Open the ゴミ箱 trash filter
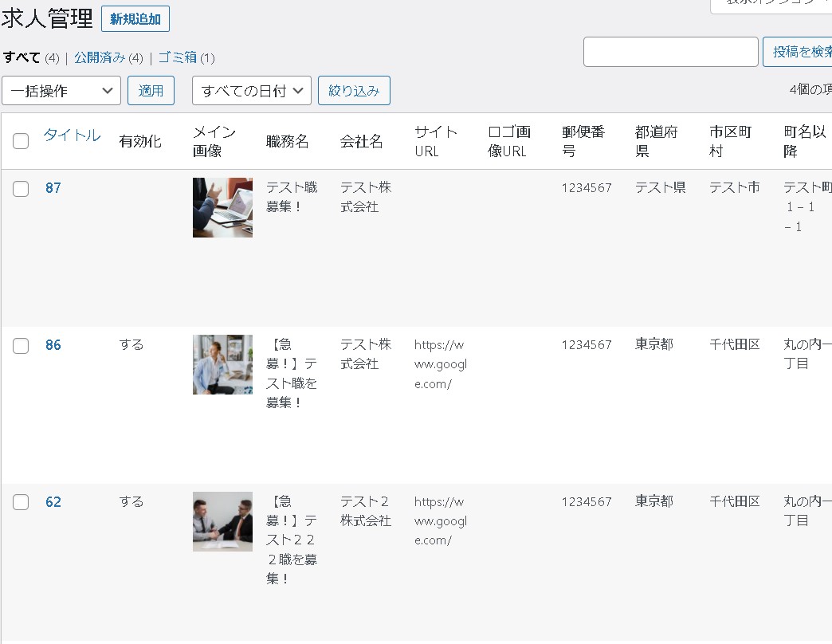The width and height of the screenshot is (832, 644). [x=177, y=57]
